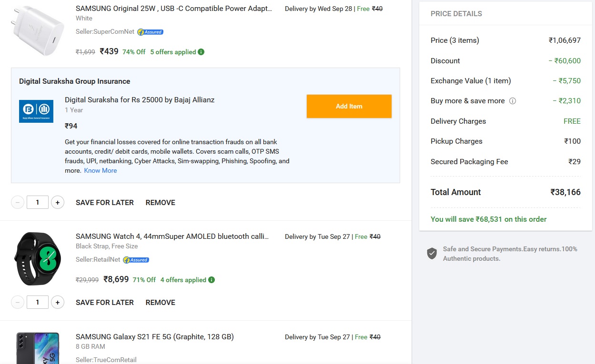Screen dimensions: 595x364
Task: Click the Assured badge beside Seller:RetailNet
Action: click(136, 260)
